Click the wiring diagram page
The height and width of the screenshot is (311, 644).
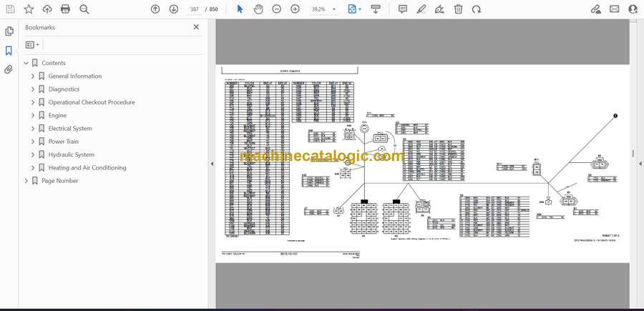click(x=423, y=164)
